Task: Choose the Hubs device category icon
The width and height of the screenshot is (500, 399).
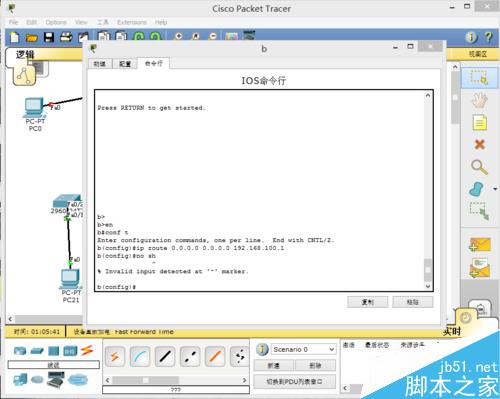Action: [54, 351]
